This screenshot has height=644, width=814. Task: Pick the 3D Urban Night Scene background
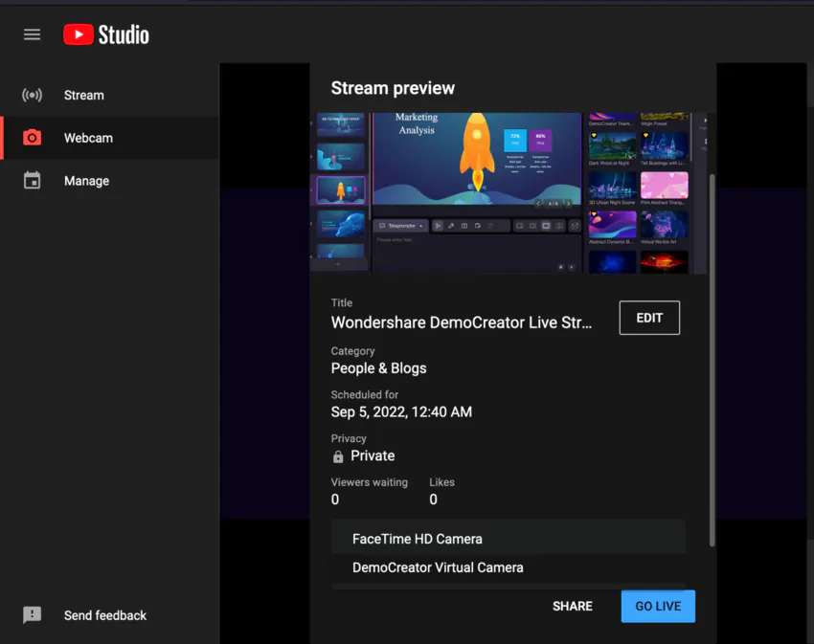point(612,186)
